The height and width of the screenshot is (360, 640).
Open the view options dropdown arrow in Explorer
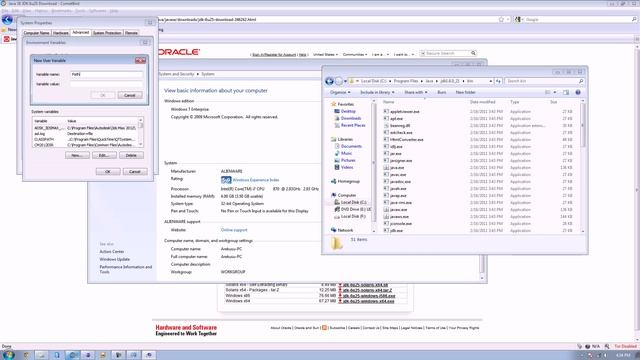coord(555,93)
